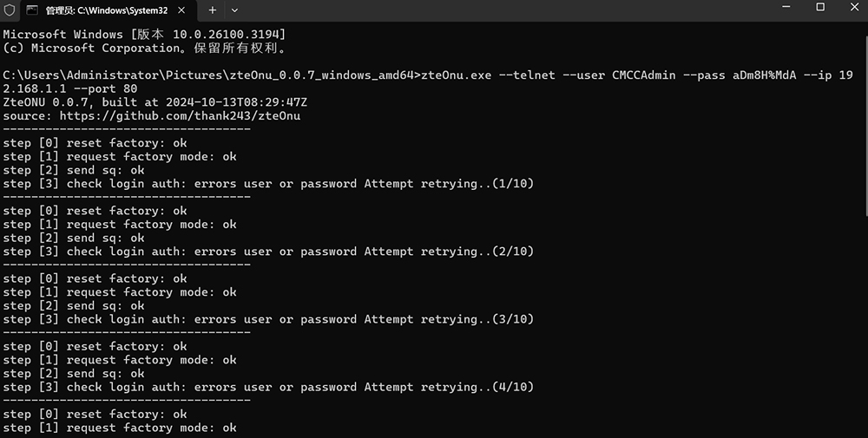Maximize the terminal window

820,7
